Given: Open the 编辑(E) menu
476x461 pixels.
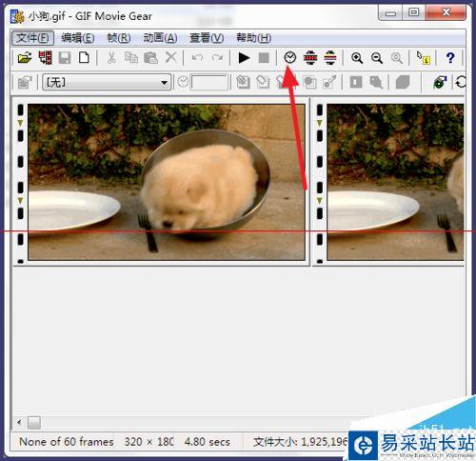Looking at the screenshot, I should coord(78,38).
